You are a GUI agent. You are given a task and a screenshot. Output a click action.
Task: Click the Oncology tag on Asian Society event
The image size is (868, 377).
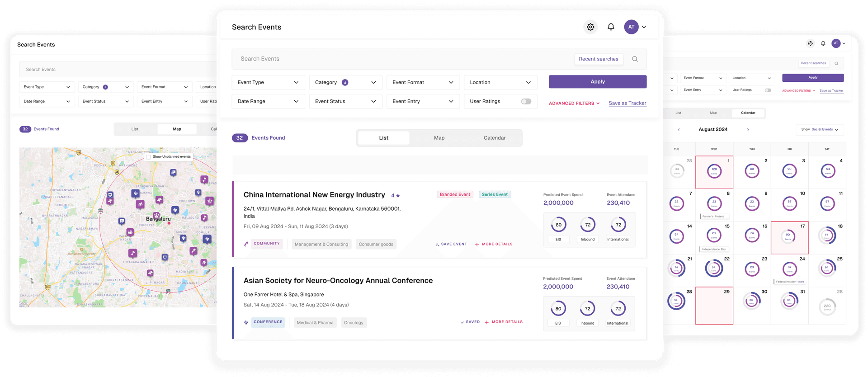tap(354, 323)
